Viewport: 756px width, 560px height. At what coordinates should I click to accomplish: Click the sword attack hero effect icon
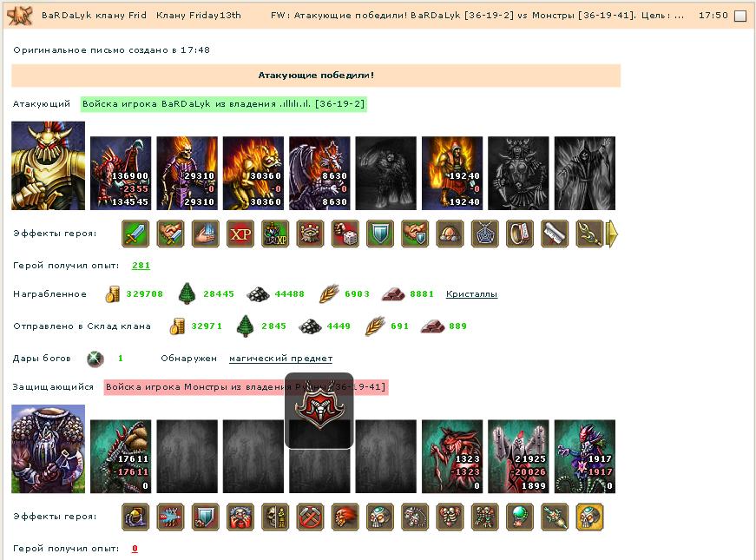(135, 234)
